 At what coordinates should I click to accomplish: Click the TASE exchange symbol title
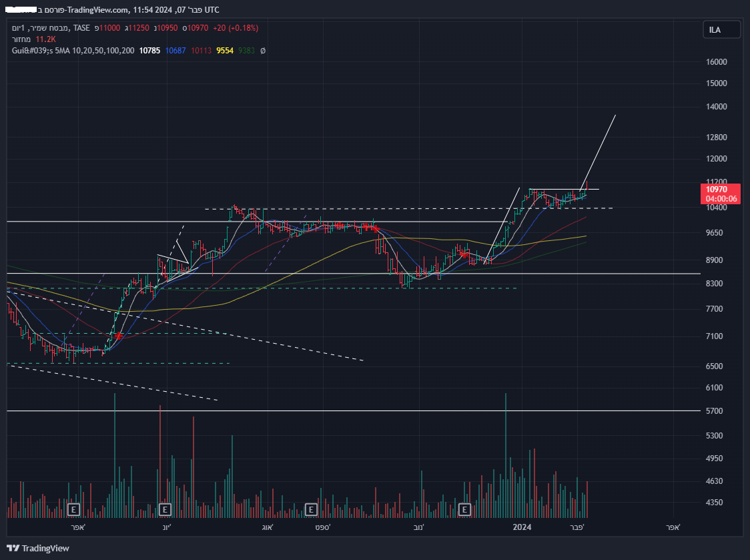(x=81, y=28)
